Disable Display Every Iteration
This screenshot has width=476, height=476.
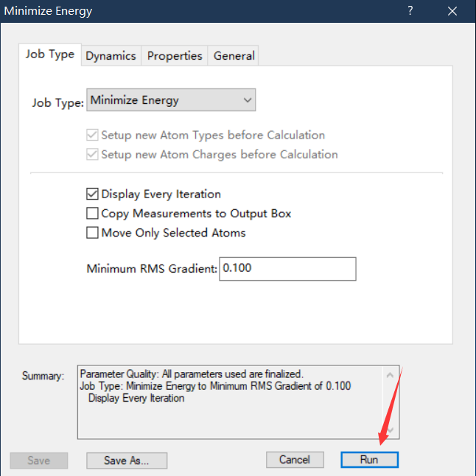(x=92, y=195)
